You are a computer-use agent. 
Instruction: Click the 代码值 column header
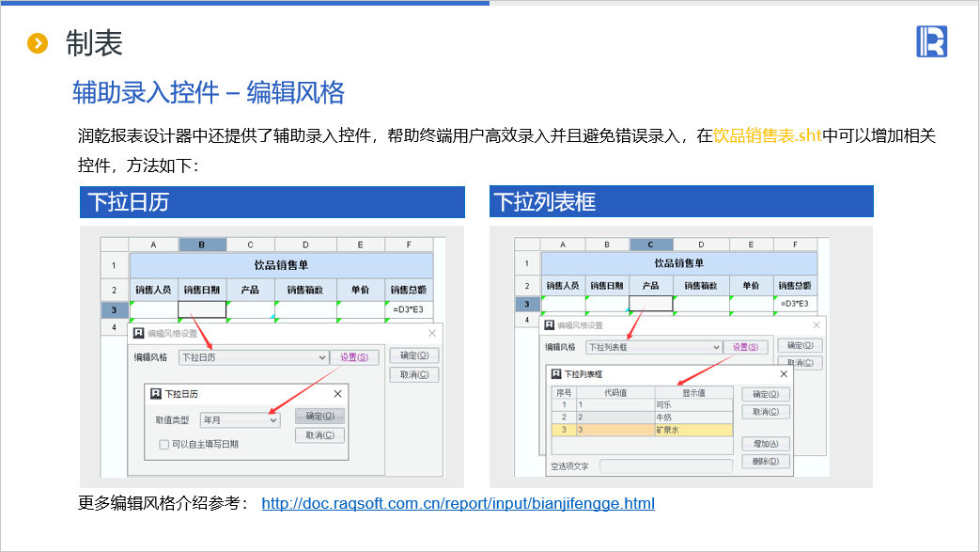click(x=615, y=393)
